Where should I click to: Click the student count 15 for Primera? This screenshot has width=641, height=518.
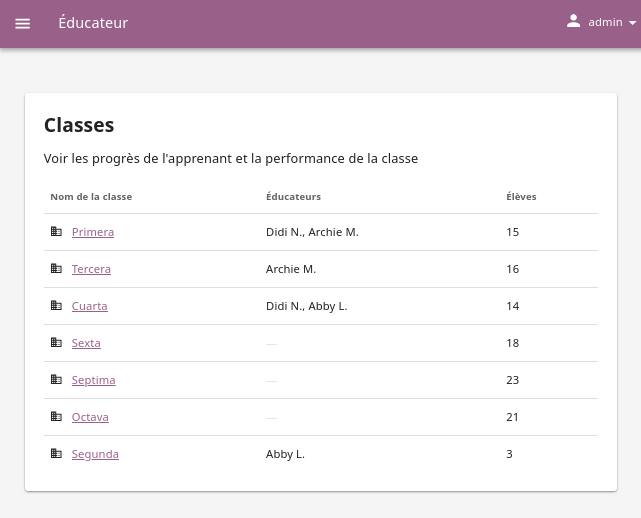513,232
